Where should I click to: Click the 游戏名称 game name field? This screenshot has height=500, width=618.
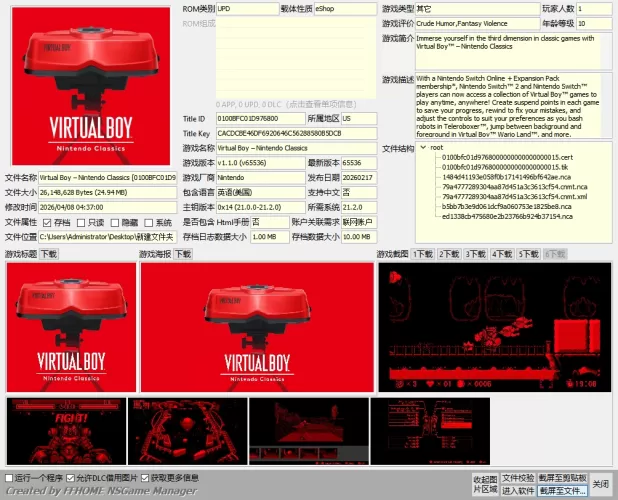point(296,148)
